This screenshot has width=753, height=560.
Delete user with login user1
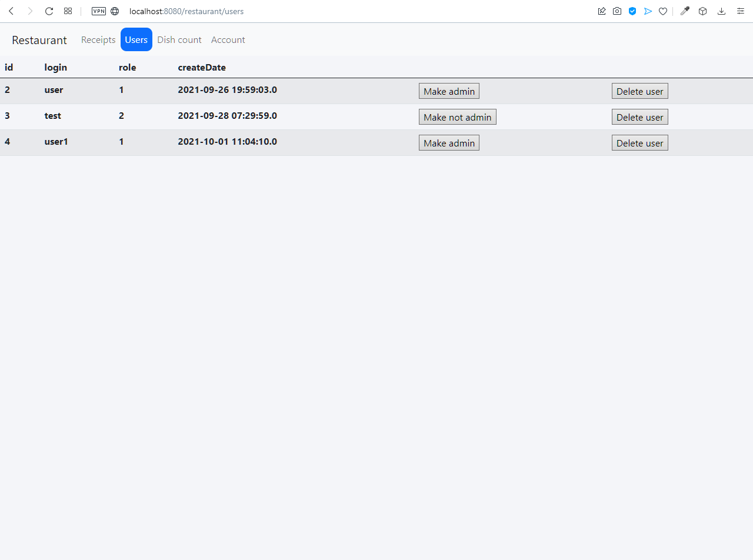click(x=640, y=143)
